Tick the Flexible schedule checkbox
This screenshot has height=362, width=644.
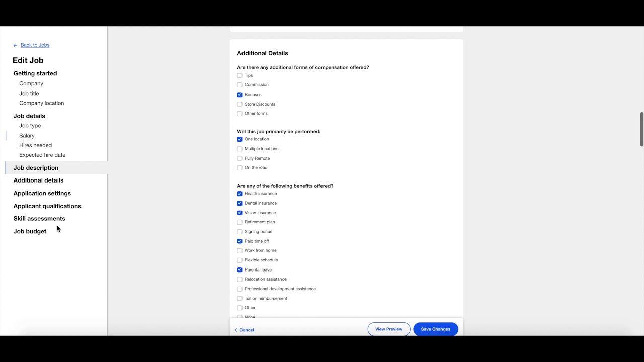pos(239,260)
